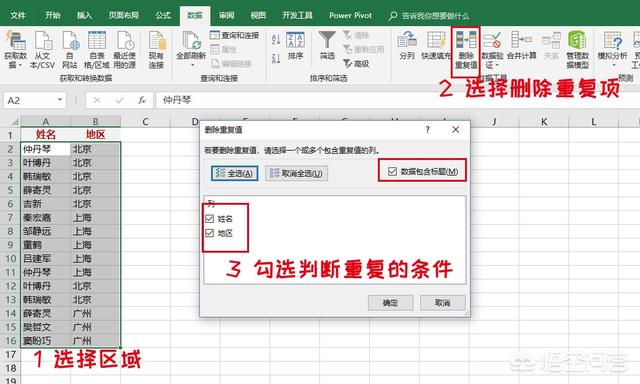Close the 删除重复值 dialog

[x=456, y=130]
